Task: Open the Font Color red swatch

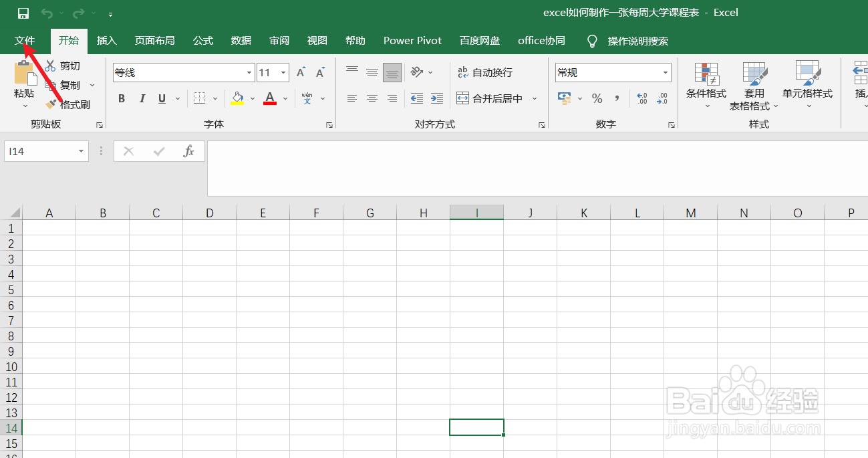Action: click(270, 98)
